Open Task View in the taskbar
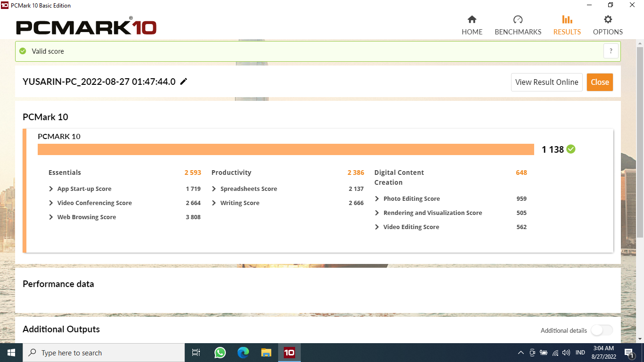 196,353
